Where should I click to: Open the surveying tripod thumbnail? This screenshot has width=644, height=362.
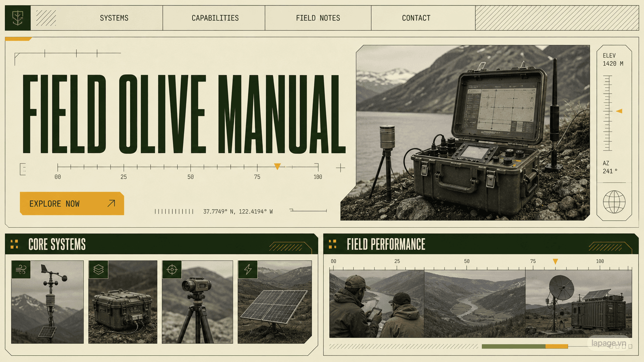197,302
